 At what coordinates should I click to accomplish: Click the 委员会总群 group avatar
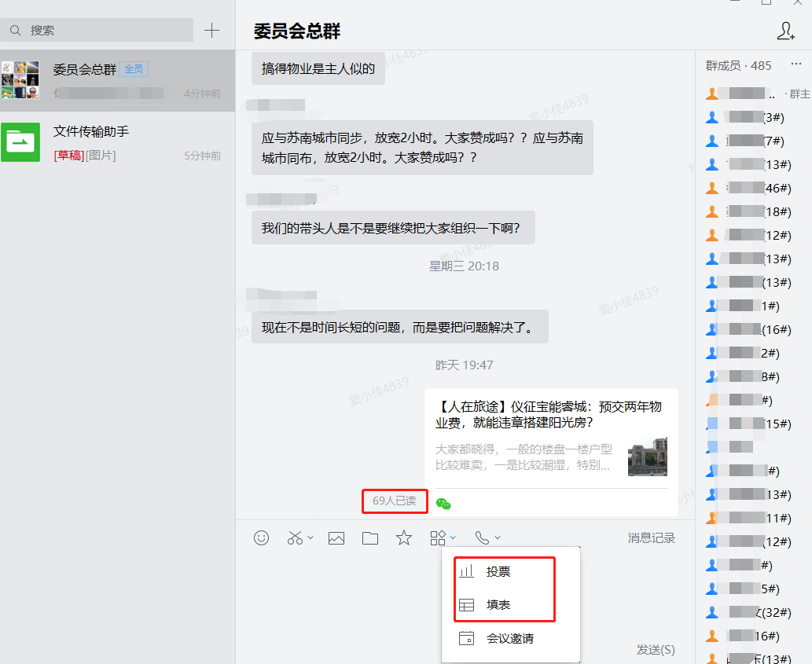20,79
